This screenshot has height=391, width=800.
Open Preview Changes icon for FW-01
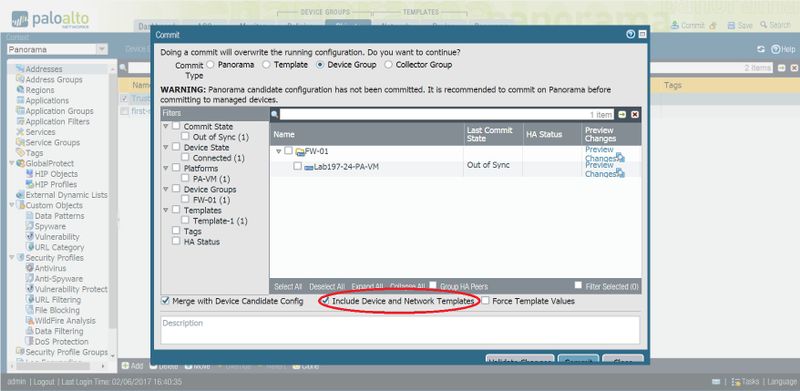click(620, 157)
